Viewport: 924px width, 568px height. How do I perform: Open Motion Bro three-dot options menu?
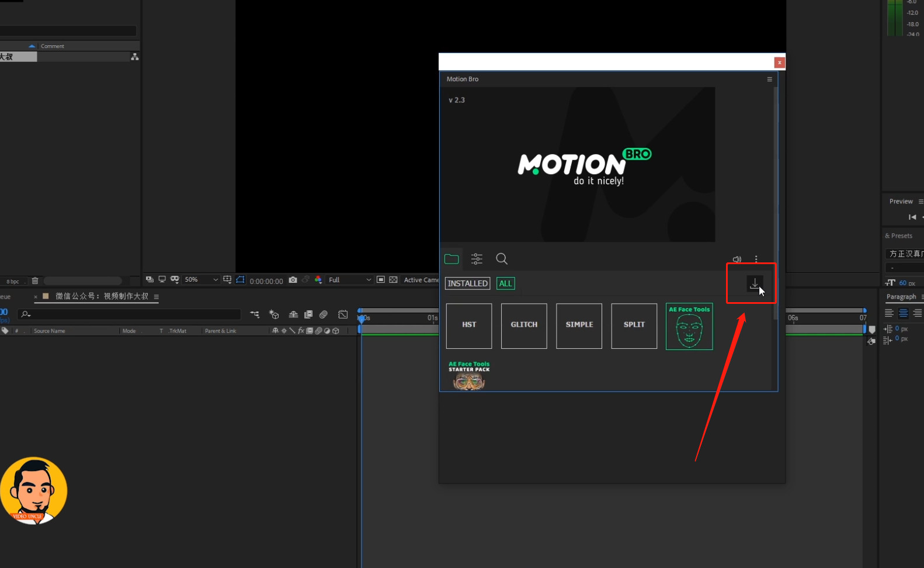pos(756,259)
